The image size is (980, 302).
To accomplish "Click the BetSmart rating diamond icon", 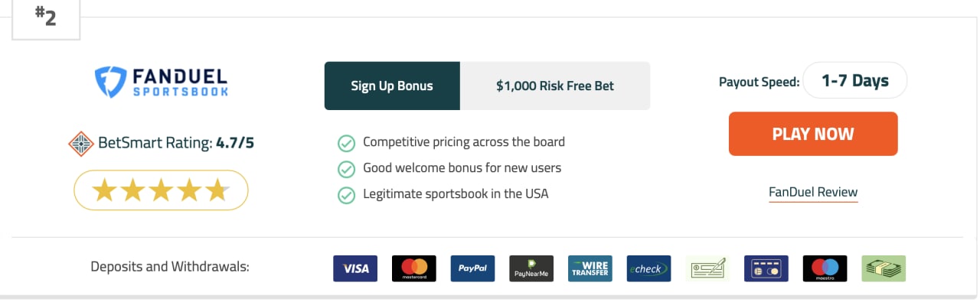I will (81, 143).
